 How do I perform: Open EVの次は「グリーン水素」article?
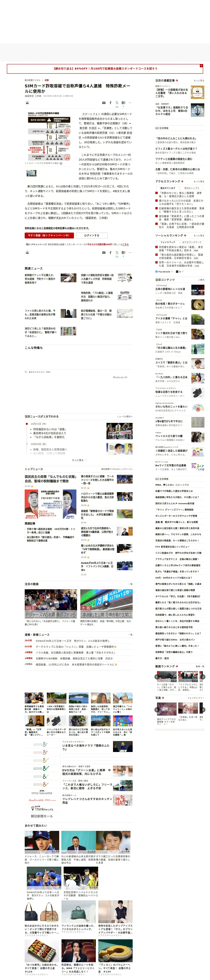[x=87, y=772]
